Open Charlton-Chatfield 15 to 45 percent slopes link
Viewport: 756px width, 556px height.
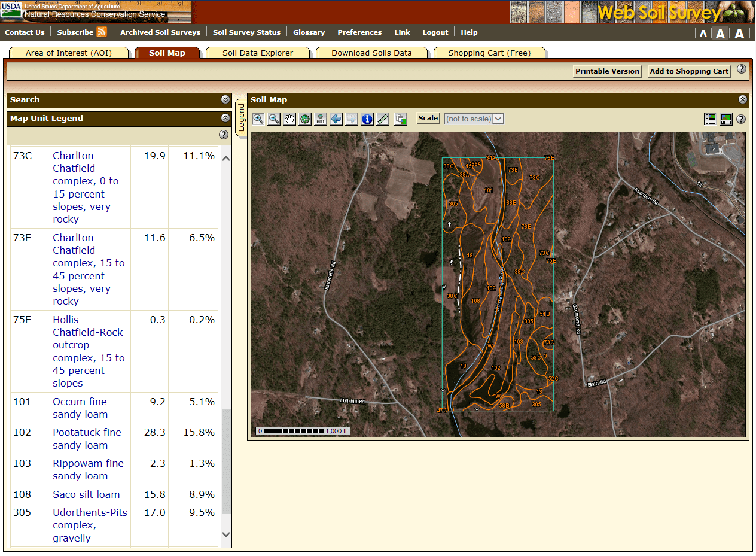[x=89, y=269]
